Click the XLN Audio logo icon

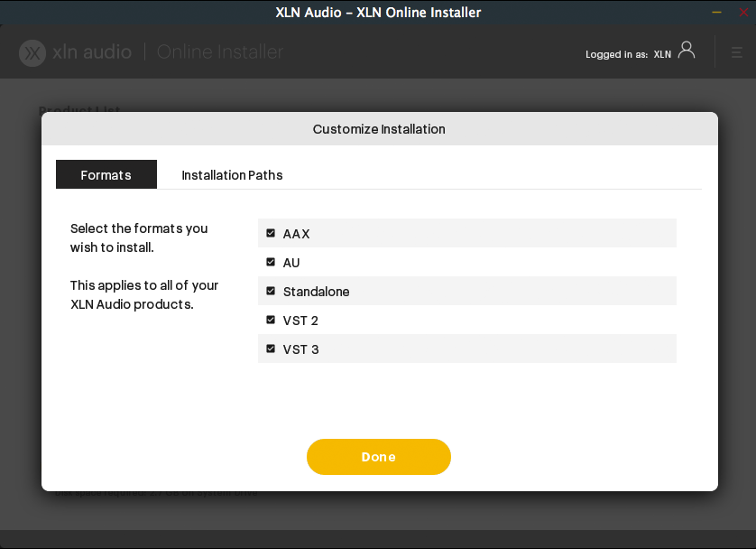click(32, 52)
